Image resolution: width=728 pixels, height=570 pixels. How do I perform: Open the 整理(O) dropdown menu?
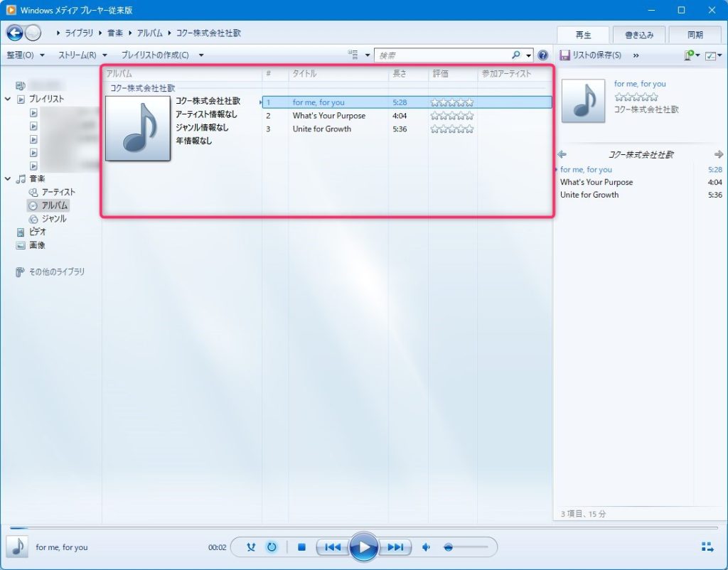tap(25, 55)
